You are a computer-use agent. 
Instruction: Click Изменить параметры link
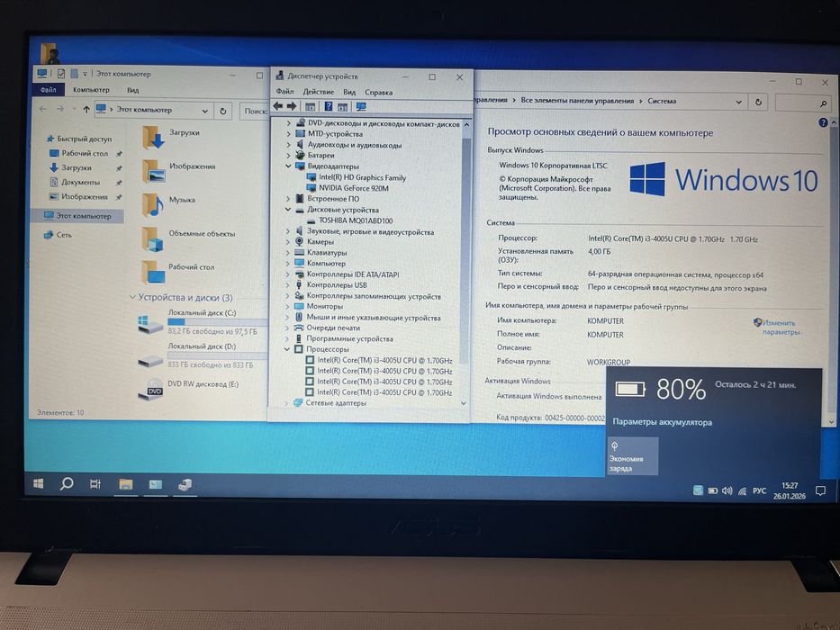tap(779, 328)
